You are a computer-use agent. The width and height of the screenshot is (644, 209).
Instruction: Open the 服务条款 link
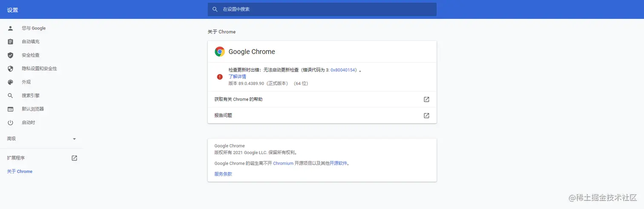(x=223, y=174)
